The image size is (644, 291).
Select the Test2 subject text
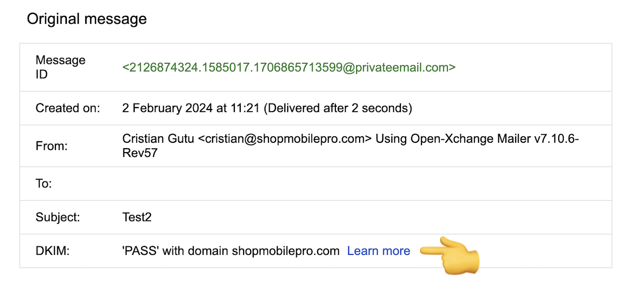(137, 217)
